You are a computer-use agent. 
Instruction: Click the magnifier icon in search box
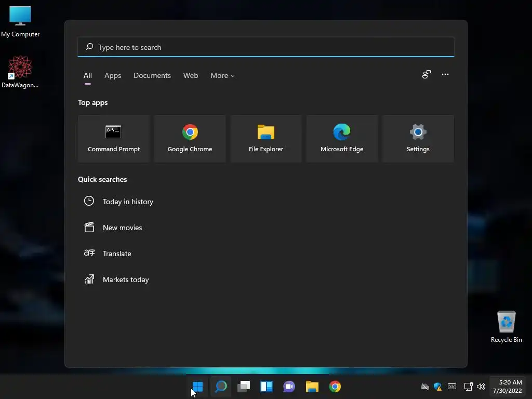coord(89,47)
